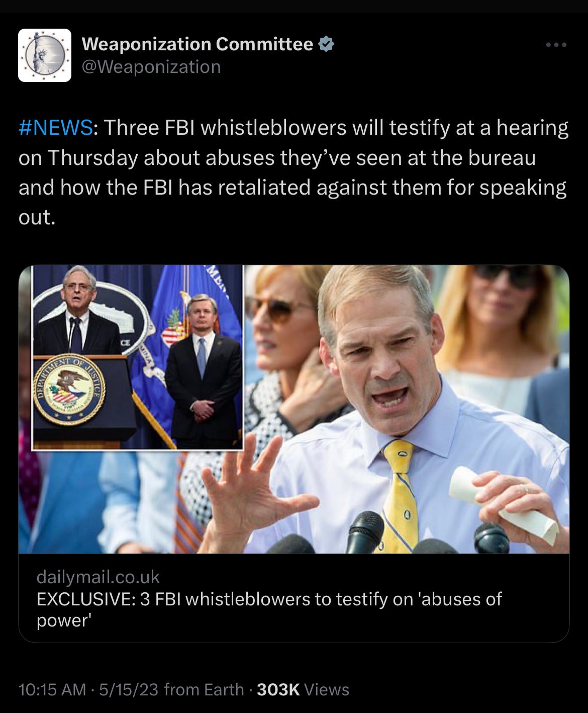588x713 pixels.
Task: Open the Weaponization Committee profile avatar
Action: click(x=45, y=55)
